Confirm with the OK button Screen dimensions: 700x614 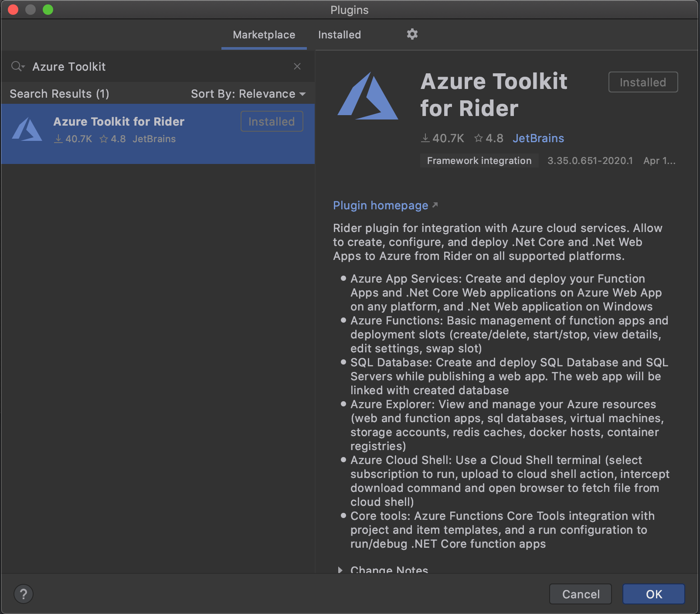(x=654, y=594)
